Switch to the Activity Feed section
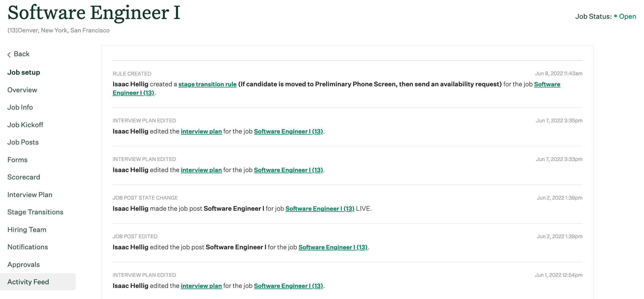Viewport: 644px width, 299px height. 28,282
